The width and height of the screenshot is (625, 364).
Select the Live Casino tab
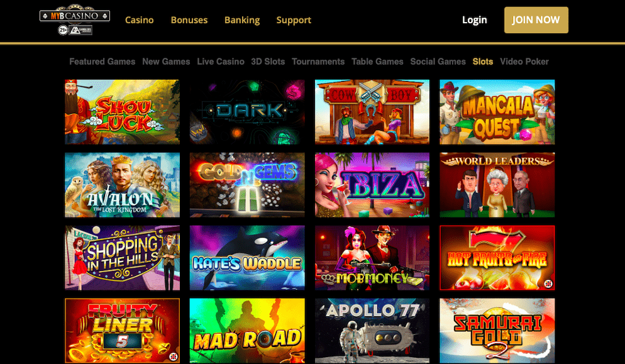click(x=221, y=62)
